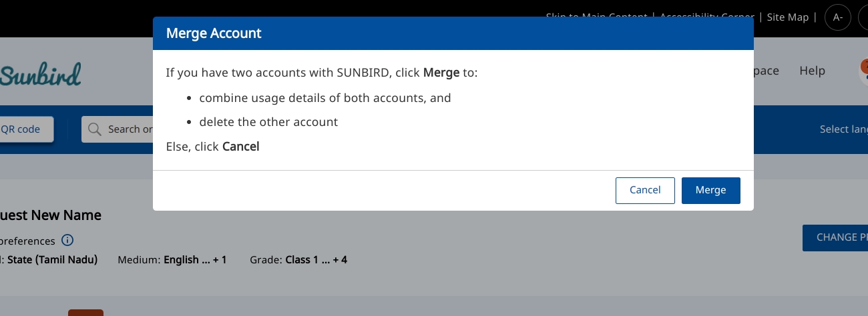This screenshot has width=868, height=316.
Task: Click the Guest New Name profile heading
Action: 51,215
